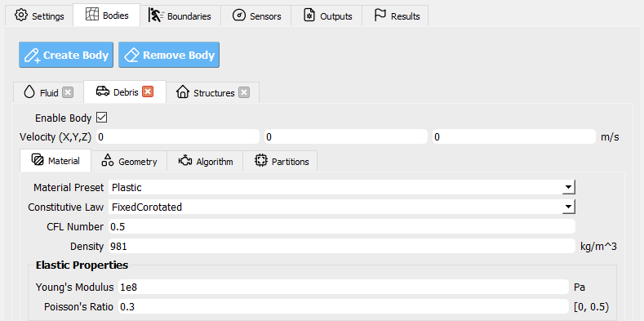644x321 pixels.
Task: Toggle the Enable Body checkbox
Action: click(x=101, y=118)
